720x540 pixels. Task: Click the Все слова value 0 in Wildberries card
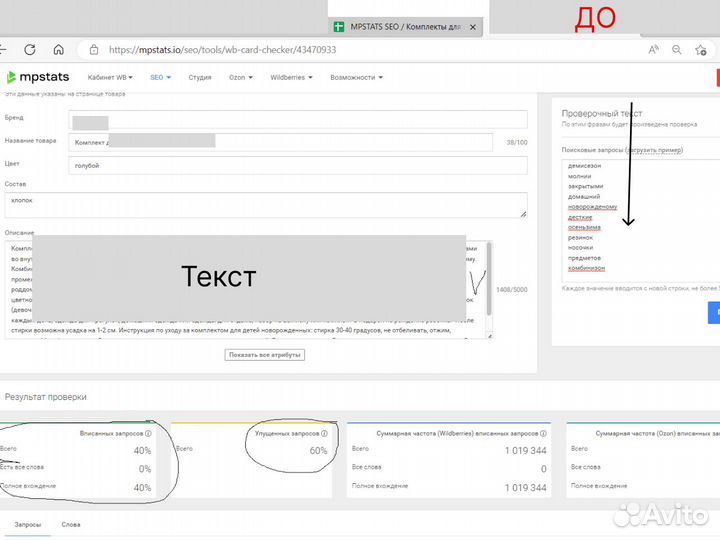coord(544,469)
